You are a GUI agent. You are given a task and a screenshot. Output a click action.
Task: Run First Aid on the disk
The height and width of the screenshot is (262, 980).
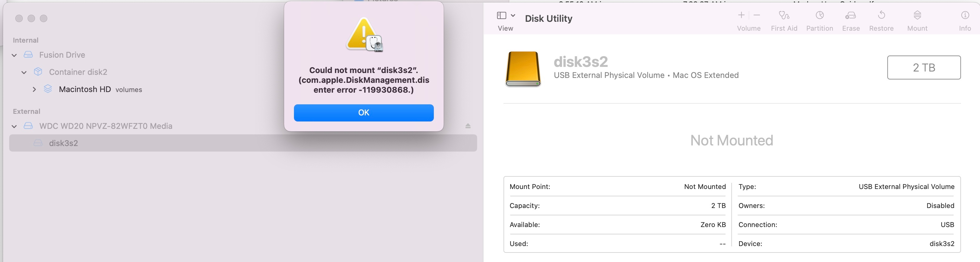coord(784,15)
